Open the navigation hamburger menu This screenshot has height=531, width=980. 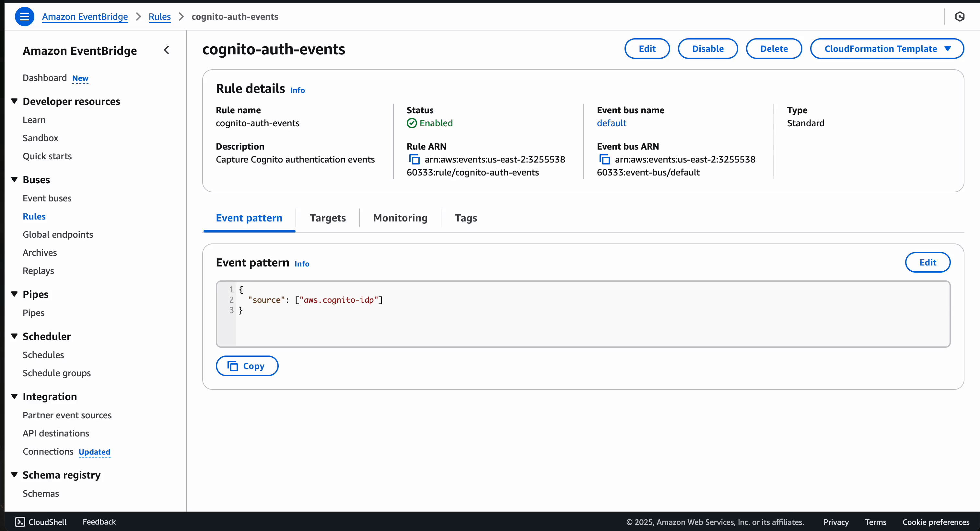[24, 16]
